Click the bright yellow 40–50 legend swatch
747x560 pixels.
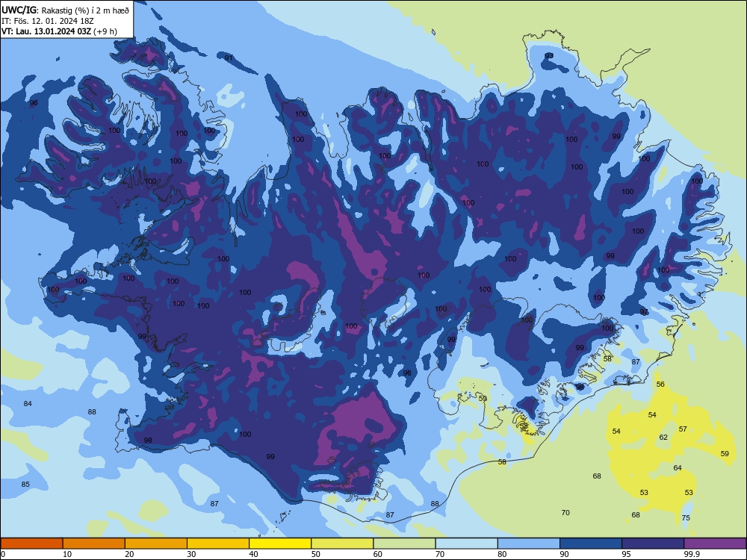coord(280,544)
